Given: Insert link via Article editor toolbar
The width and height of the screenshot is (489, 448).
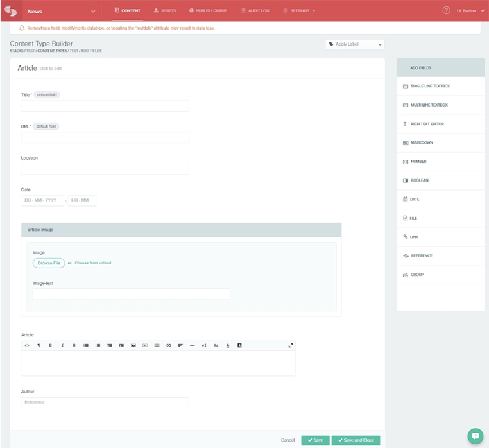Looking at the screenshot, I should [169, 345].
